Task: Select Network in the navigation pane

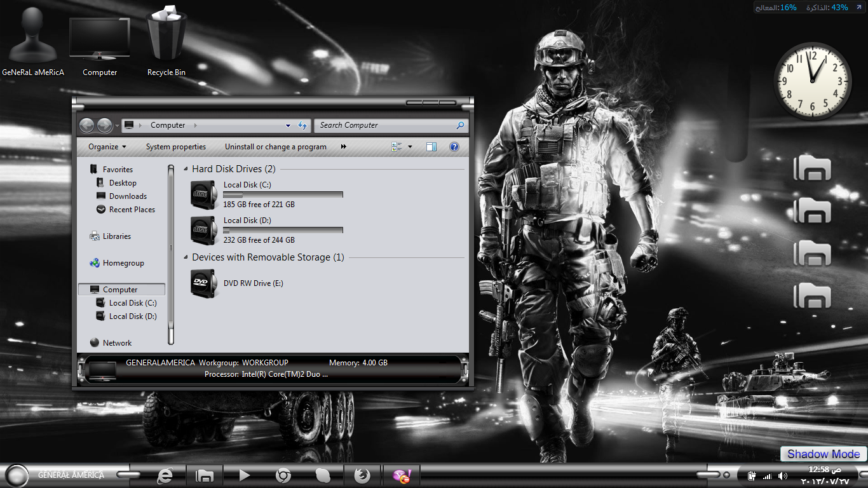Action: pyautogui.click(x=117, y=343)
